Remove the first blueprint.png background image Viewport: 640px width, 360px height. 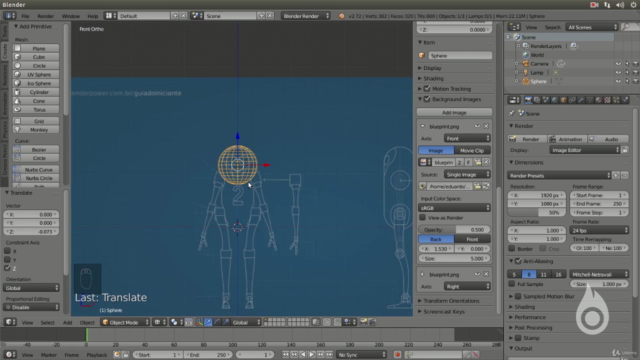pyautogui.click(x=486, y=126)
